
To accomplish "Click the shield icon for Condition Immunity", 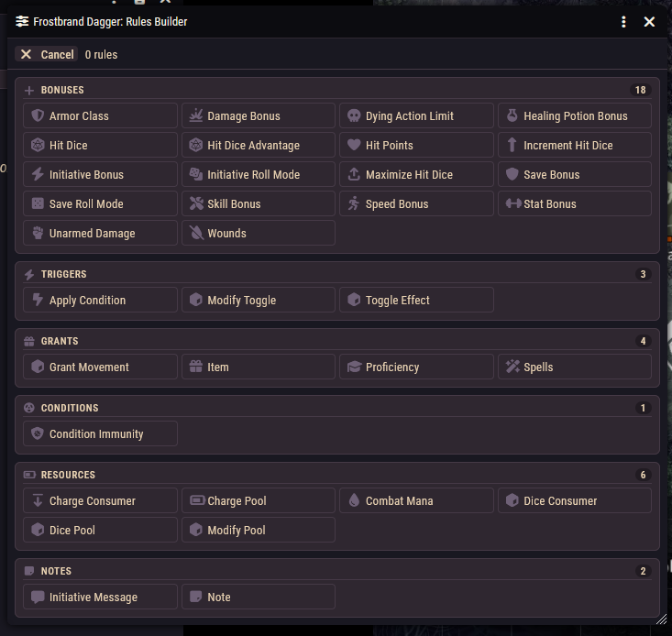I will click(38, 433).
